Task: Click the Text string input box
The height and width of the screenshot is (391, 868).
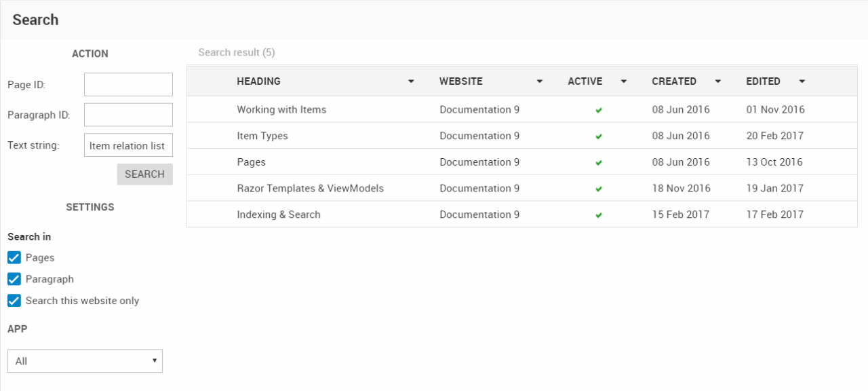Action: point(128,145)
